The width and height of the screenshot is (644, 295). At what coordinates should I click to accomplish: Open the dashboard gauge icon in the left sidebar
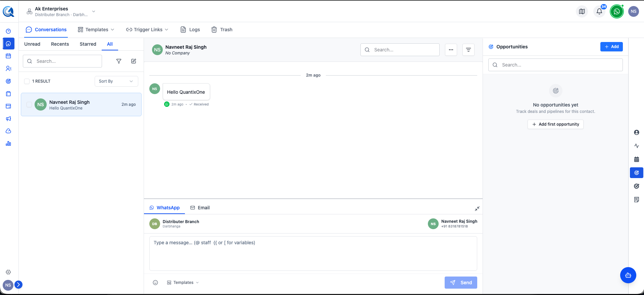pyautogui.click(x=8, y=31)
